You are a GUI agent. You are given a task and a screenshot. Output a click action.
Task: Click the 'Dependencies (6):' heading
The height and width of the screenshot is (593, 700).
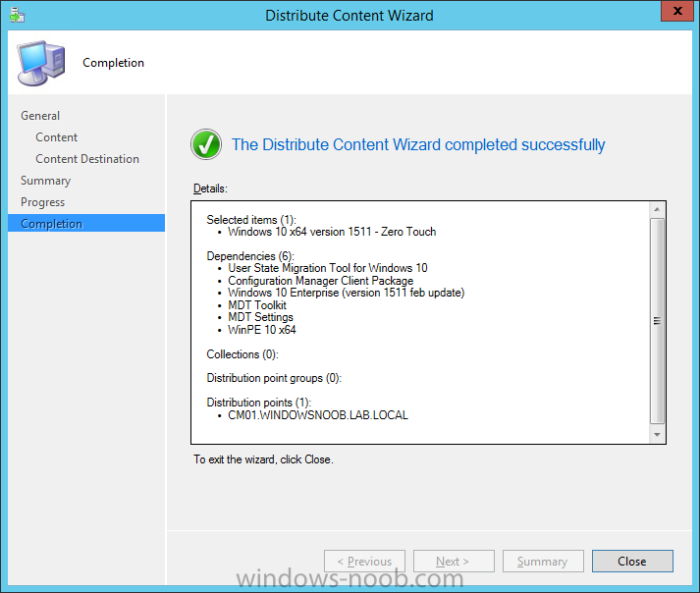250,256
